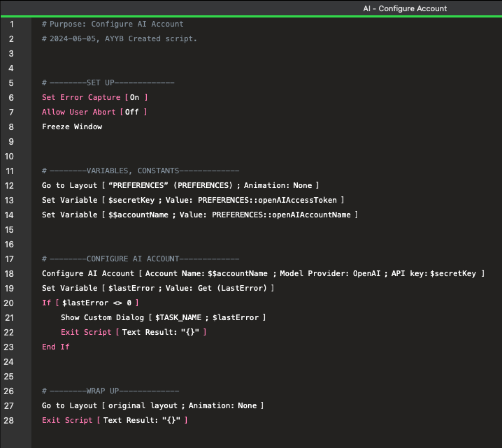Select the Configure AI Account step
The height and width of the screenshot is (448, 502).
click(88, 273)
